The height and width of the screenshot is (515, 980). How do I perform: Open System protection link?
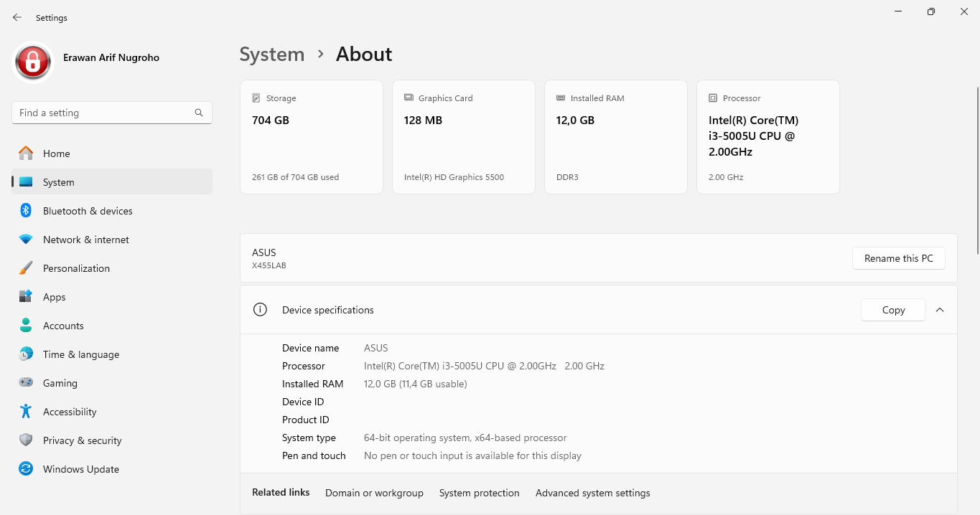479,493
